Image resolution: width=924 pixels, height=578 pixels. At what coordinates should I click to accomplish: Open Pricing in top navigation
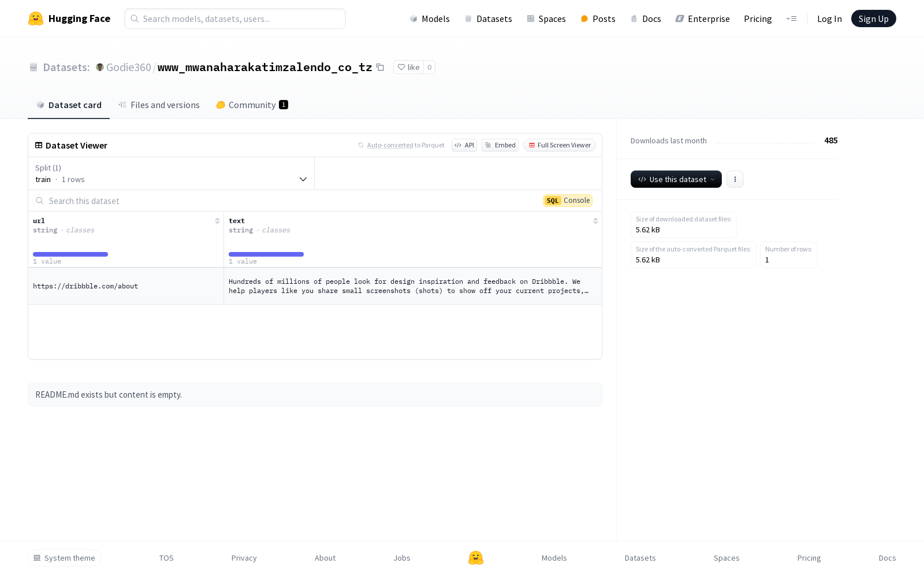tap(758, 18)
